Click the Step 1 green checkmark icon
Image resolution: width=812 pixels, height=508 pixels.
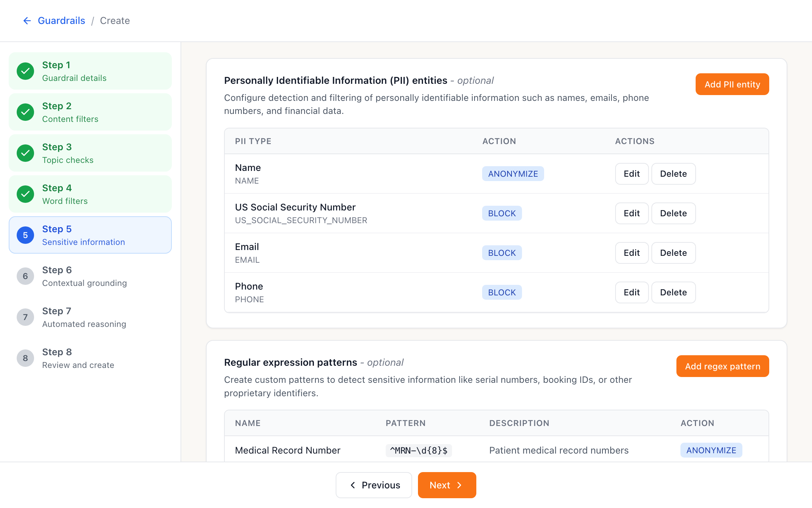click(x=25, y=71)
